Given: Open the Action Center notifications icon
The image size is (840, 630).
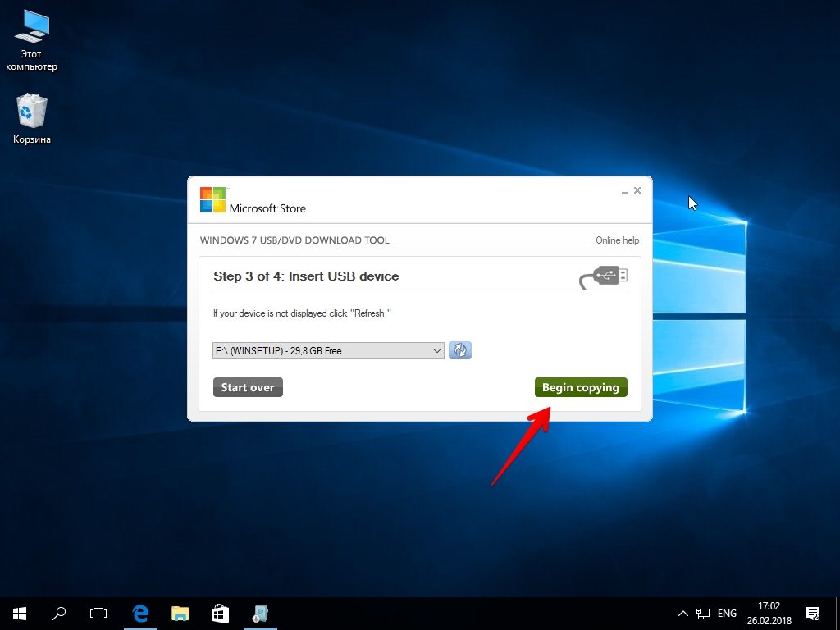Looking at the screenshot, I should point(813,614).
